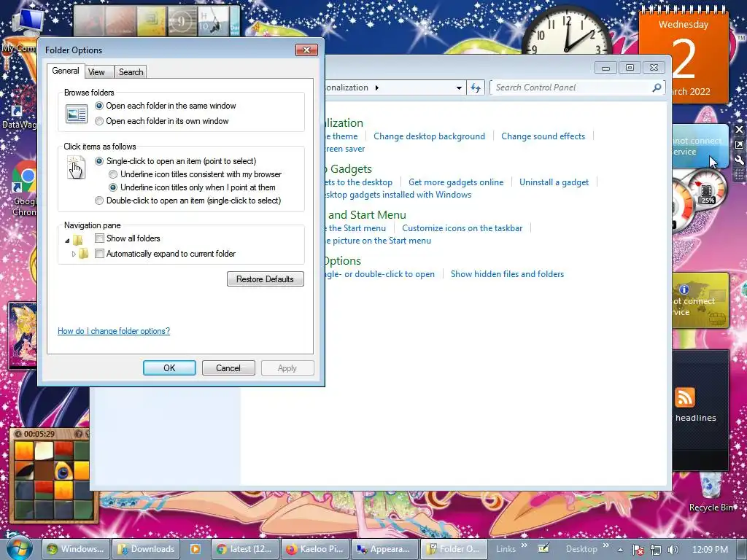
Task: Choose 'Underline icon titles only when I point'
Action: [193, 187]
